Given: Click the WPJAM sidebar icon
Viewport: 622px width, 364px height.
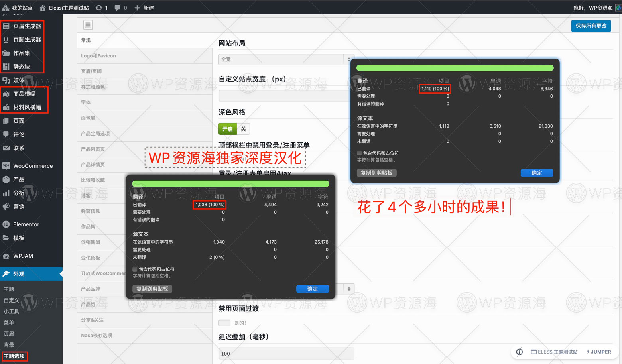Looking at the screenshot, I should pos(6,256).
